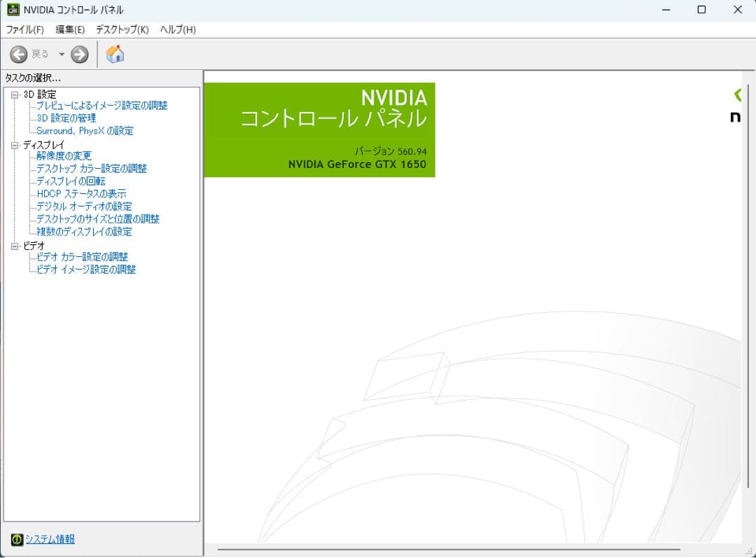Viewport: 756px width, 558px height.
Task: Open the home page via the house icon
Action: pyautogui.click(x=115, y=54)
